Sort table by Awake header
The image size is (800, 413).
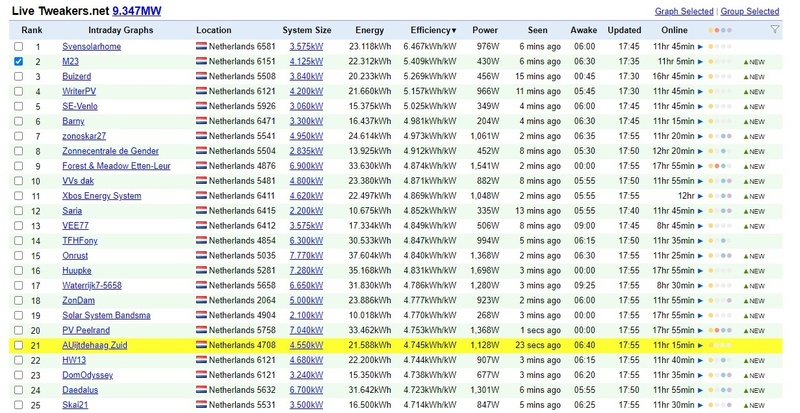point(584,30)
